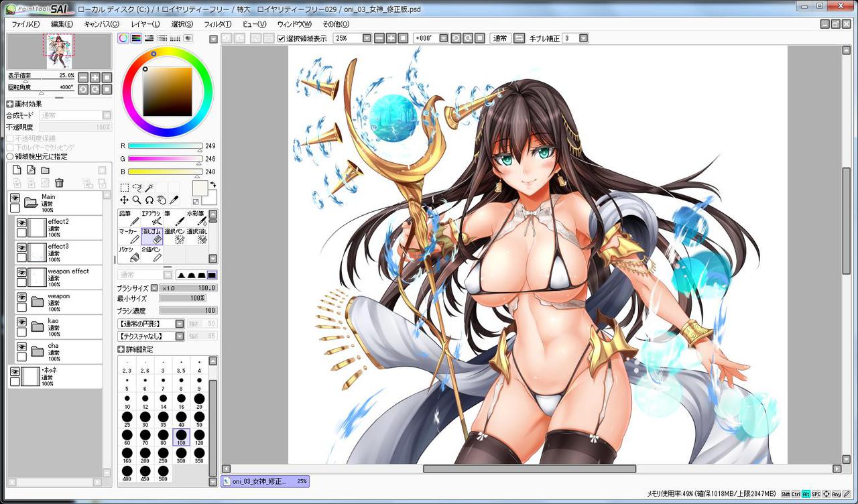
Task: Choose the hand pan tool
Action: (x=161, y=200)
